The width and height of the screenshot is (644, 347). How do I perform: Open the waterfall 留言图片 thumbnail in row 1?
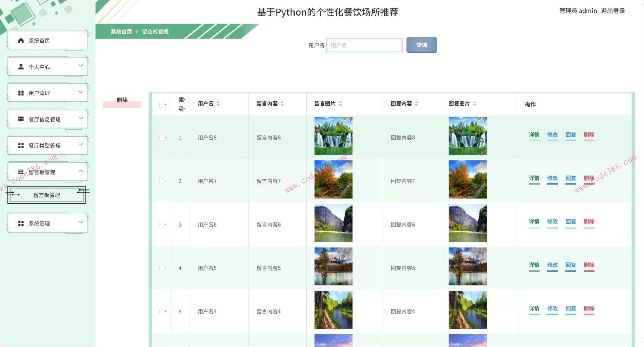coord(333,136)
